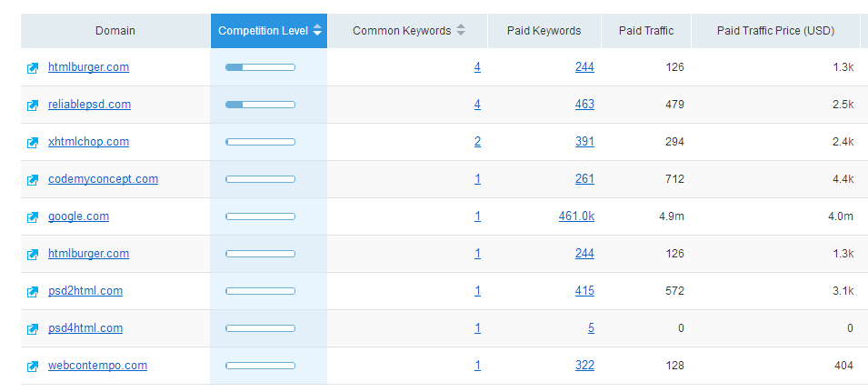Select the Paid Traffic column header

point(646,31)
